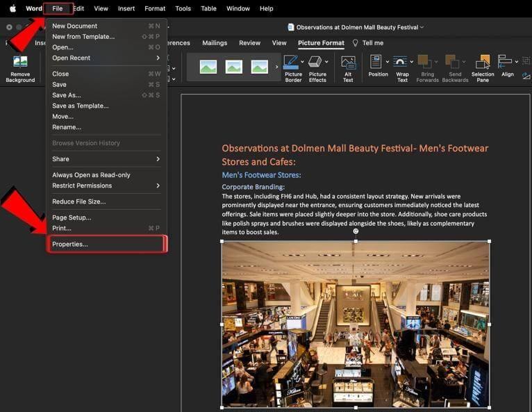Click the Tell me search field
The height and width of the screenshot is (412, 532).
pos(372,43)
